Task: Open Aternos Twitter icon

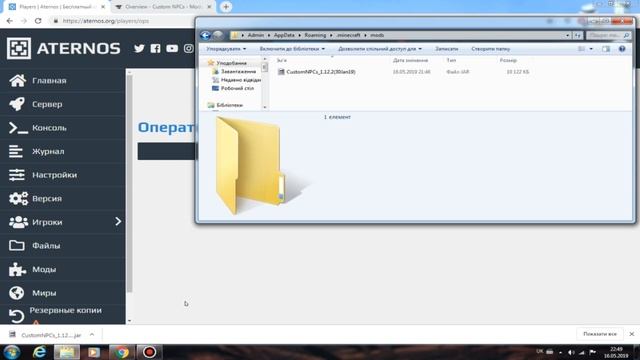Action: 139,48
